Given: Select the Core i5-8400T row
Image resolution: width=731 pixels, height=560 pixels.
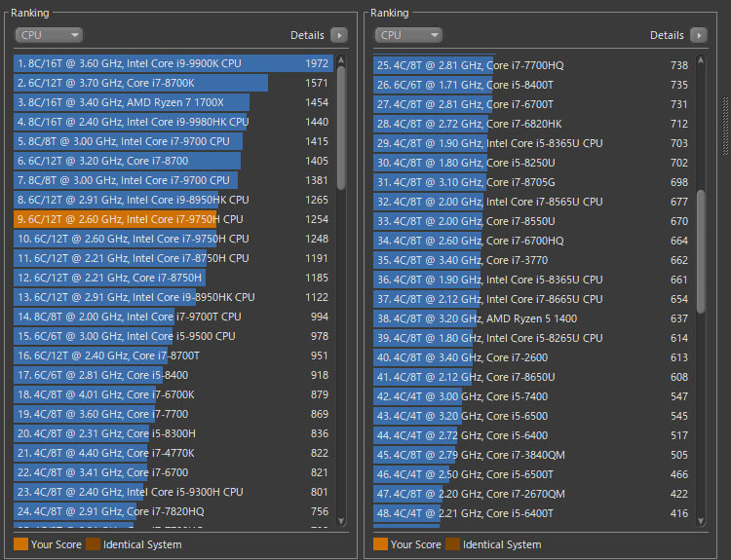Looking at the screenshot, I should click(x=533, y=85).
